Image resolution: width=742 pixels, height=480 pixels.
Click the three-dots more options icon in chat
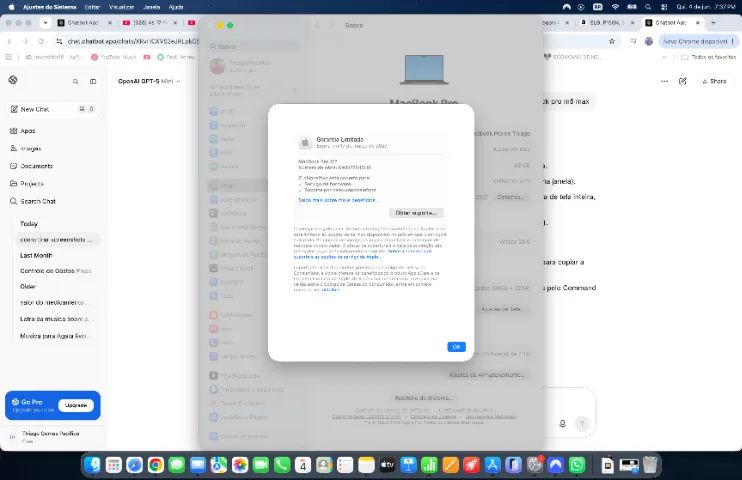(x=664, y=81)
